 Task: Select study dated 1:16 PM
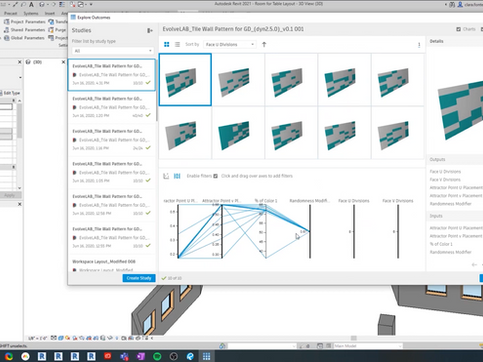(112, 140)
